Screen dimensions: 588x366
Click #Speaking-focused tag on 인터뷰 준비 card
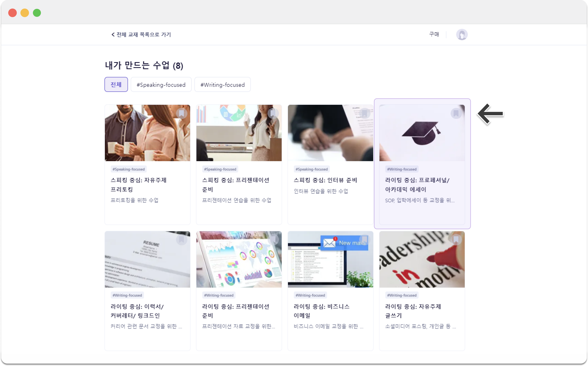(x=312, y=169)
